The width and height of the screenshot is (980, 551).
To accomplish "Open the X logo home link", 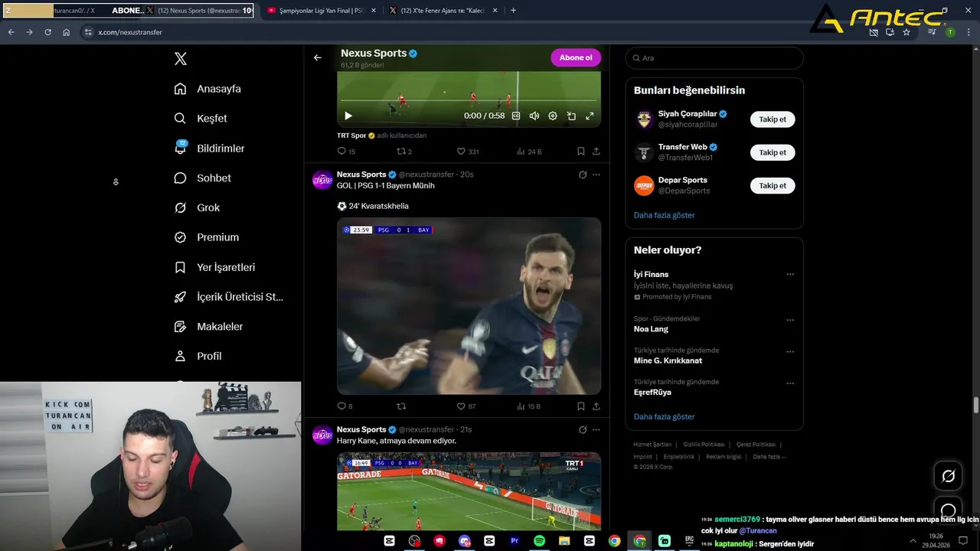I will click(x=181, y=59).
